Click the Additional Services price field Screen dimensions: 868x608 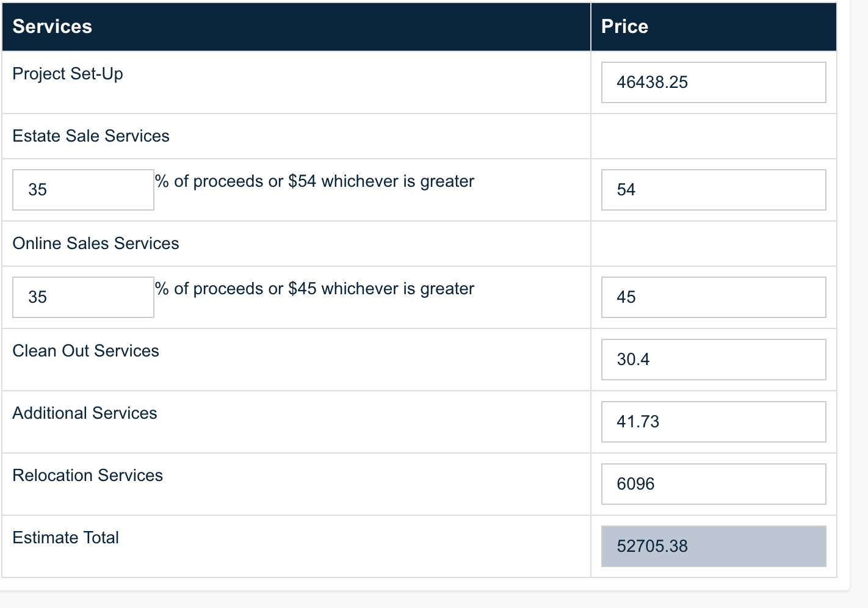point(713,422)
